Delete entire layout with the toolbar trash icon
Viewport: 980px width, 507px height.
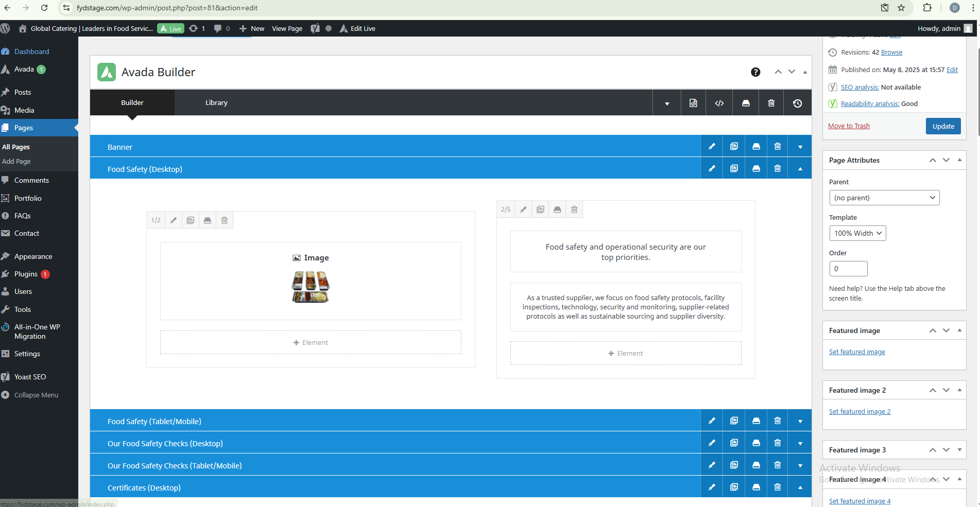(771, 103)
